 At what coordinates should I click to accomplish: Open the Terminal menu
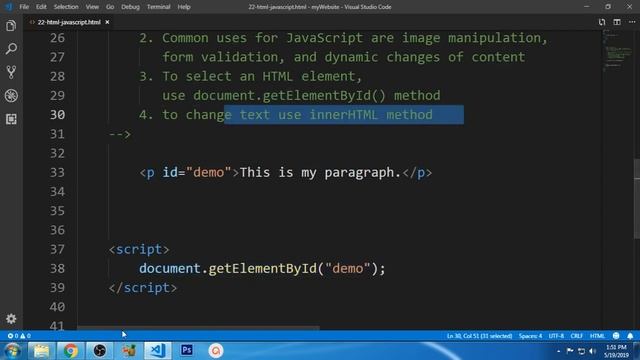pos(158,7)
